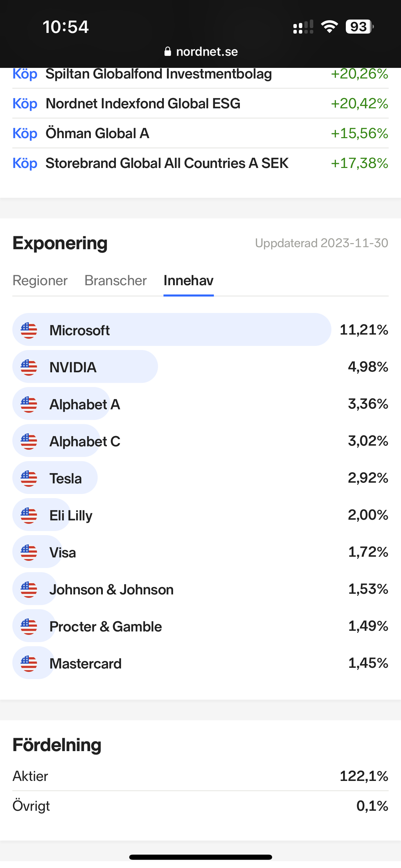Tap the US flag icon beside Microsoft

click(29, 330)
